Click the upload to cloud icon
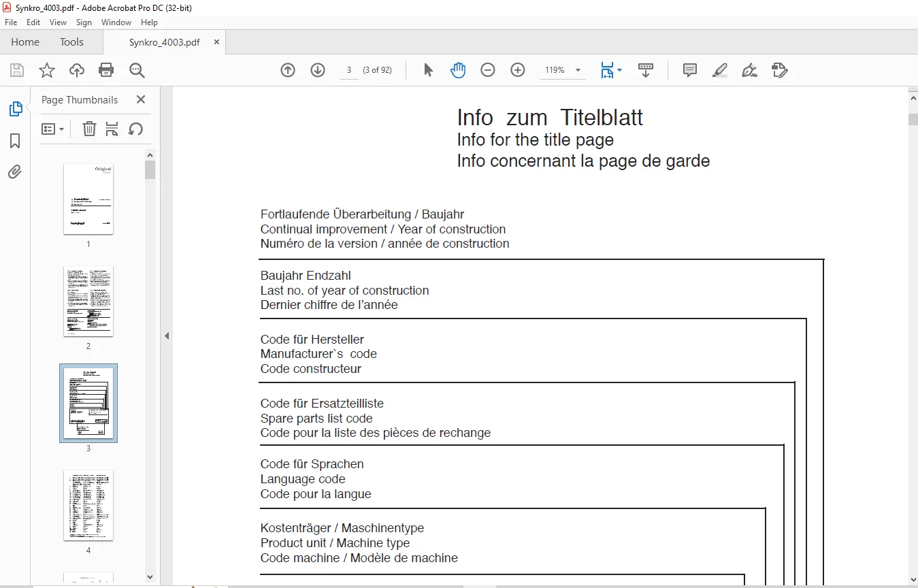Image resolution: width=918 pixels, height=588 pixels. [x=77, y=70]
